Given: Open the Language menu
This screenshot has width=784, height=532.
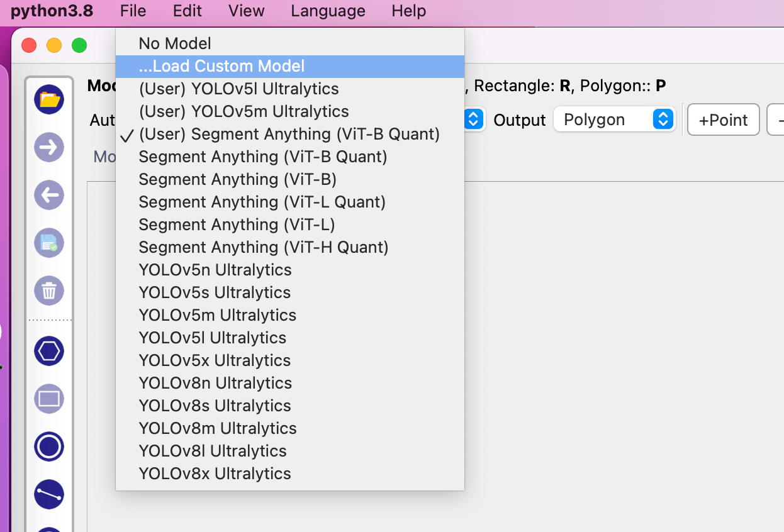Looking at the screenshot, I should [328, 11].
